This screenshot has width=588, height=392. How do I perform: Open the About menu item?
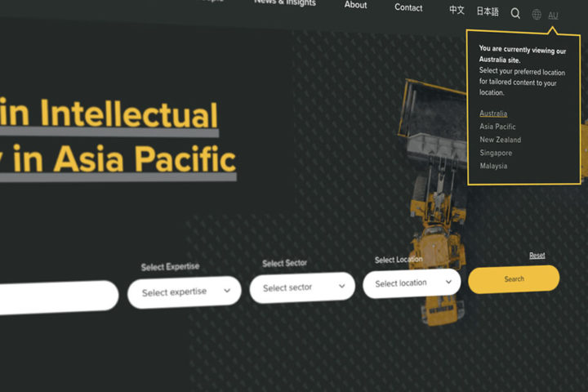pyautogui.click(x=355, y=5)
